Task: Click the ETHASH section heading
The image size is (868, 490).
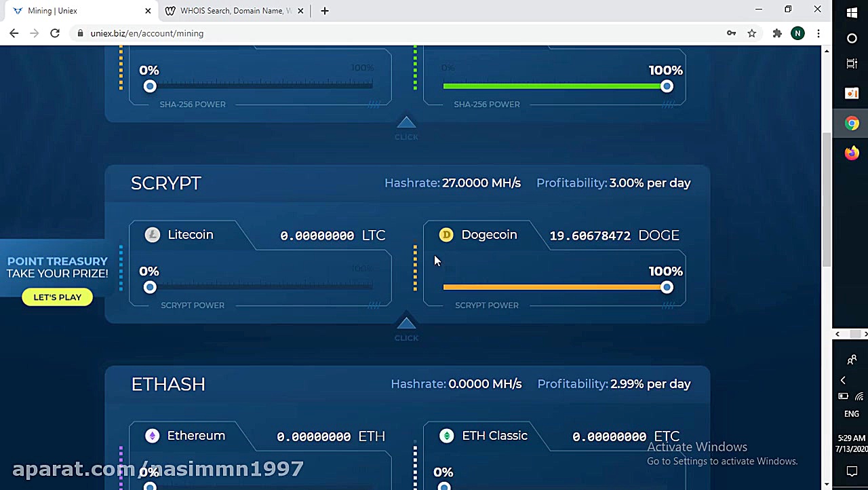Action: point(168,384)
